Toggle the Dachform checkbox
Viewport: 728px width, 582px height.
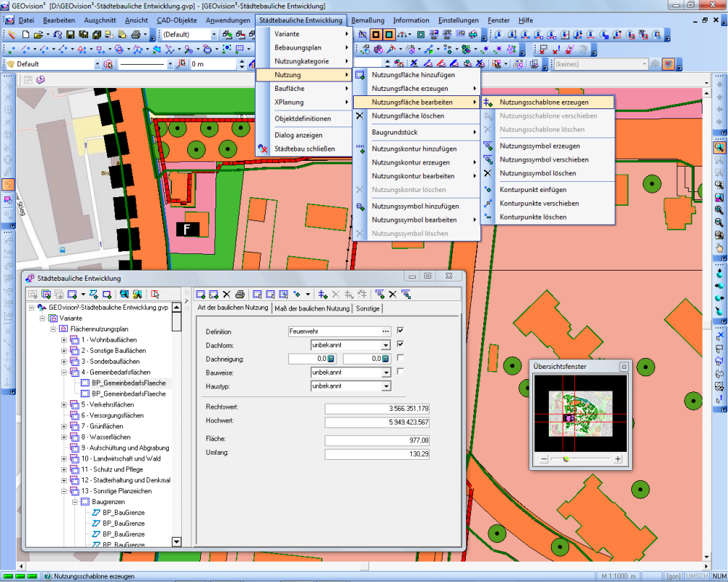click(x=400, y=344)
